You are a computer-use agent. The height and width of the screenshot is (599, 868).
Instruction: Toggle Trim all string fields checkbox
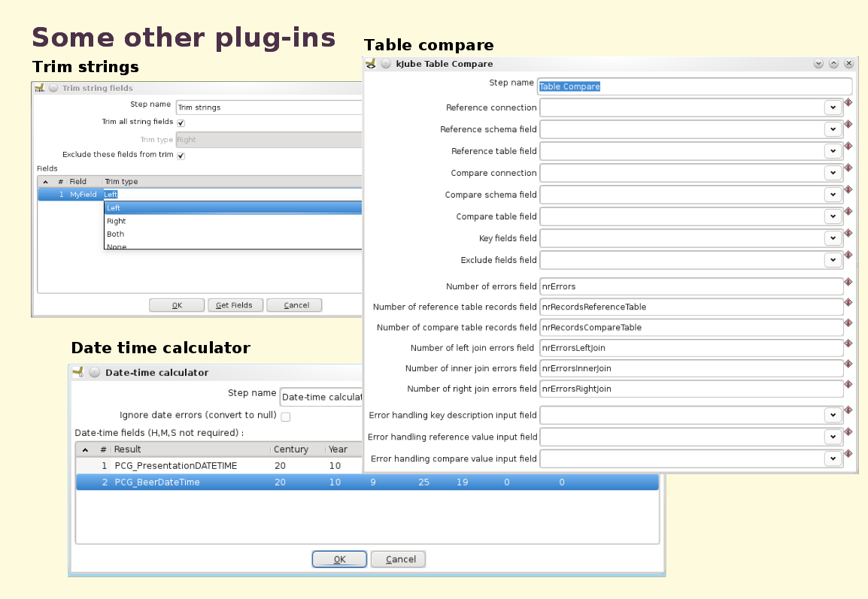point(181,123)
